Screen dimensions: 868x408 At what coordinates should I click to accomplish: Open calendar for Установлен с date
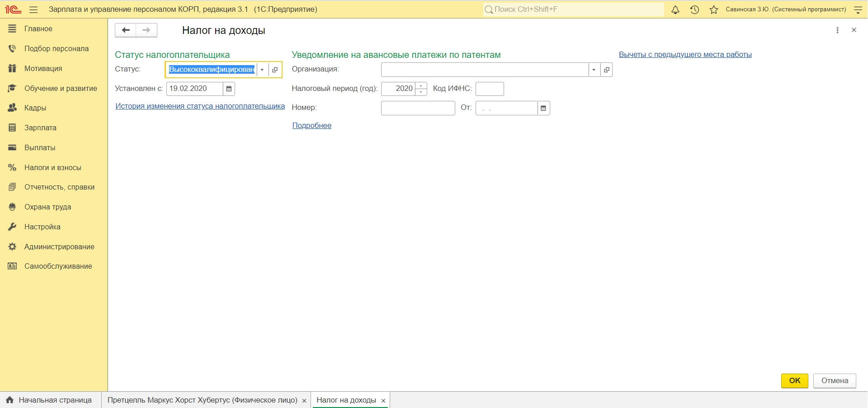point(229,89)
